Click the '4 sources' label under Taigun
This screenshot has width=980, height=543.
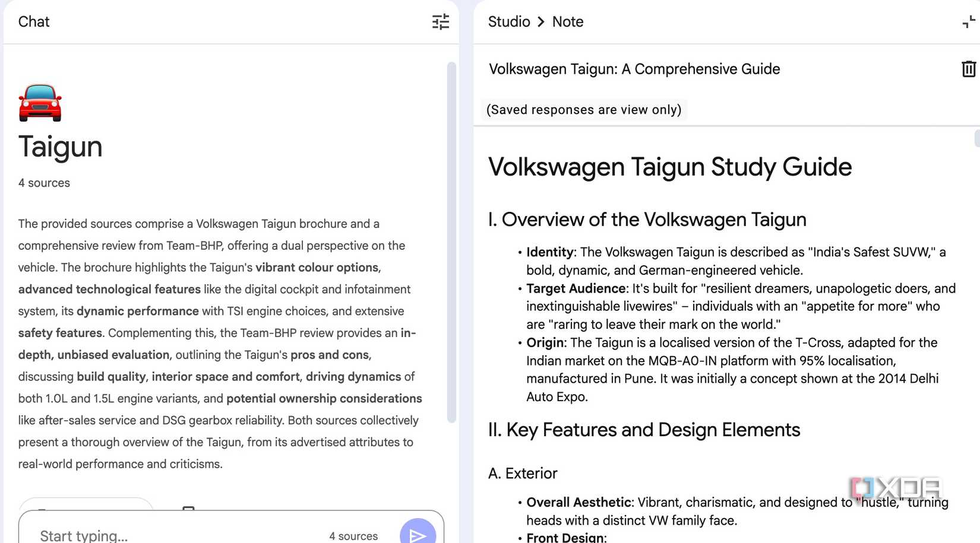(x=44, y=183)
